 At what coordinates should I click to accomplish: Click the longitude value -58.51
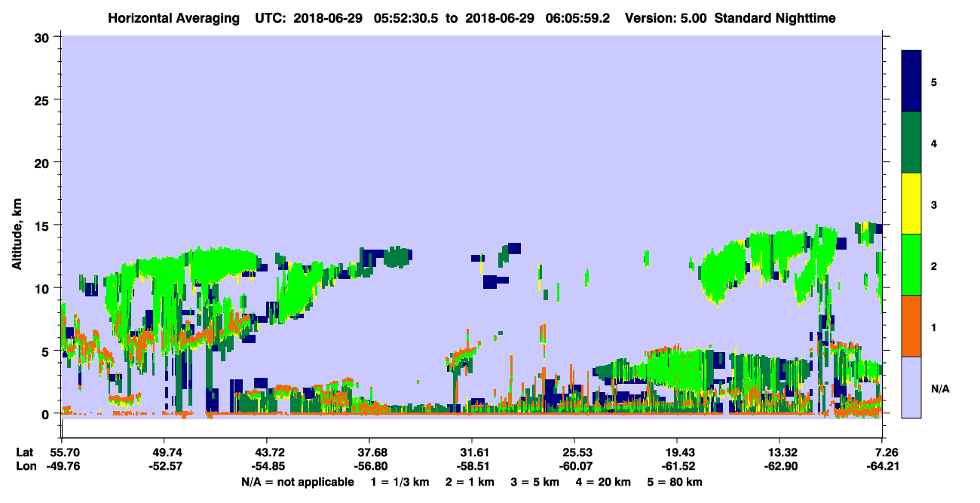(x=472, y=467)
